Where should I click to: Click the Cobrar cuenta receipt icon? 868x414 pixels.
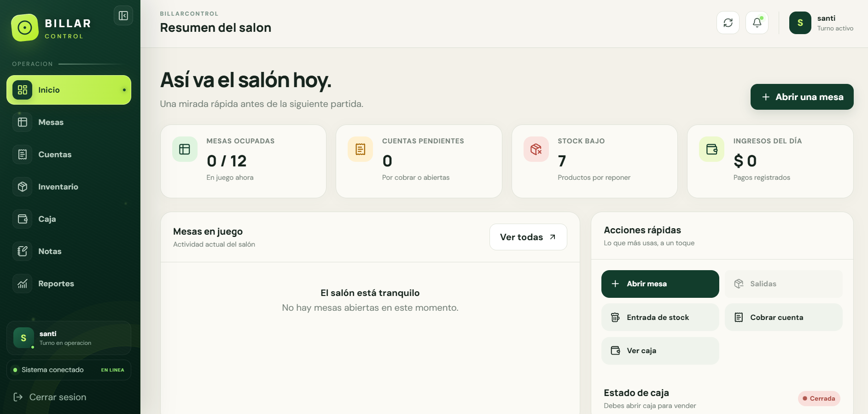[x=739, y=317]
